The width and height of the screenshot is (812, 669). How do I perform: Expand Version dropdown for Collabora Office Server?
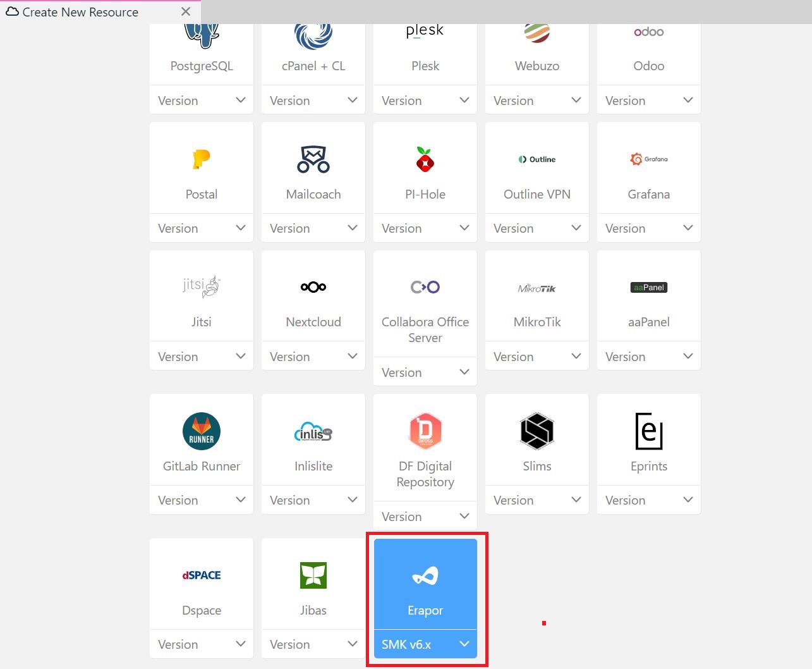[425, 372]
